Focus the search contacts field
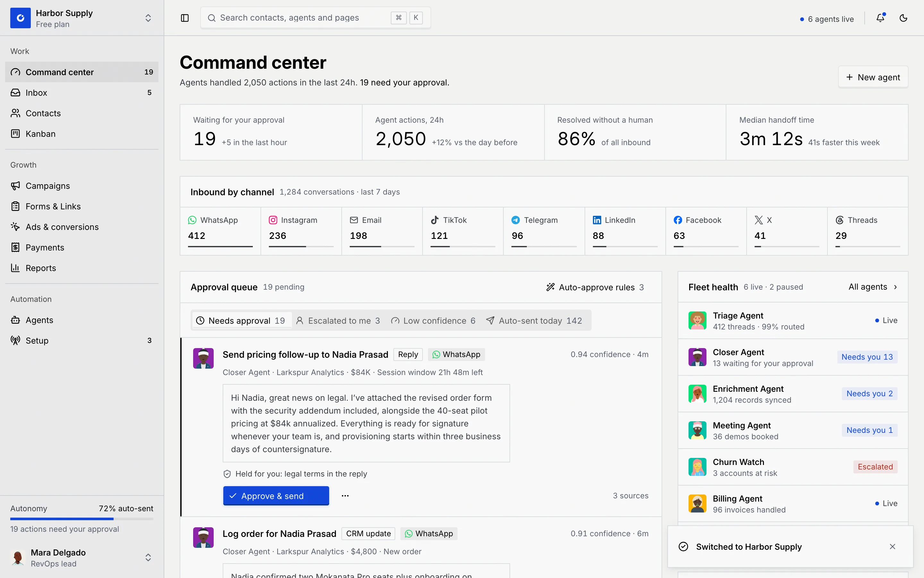 point(315,18)
